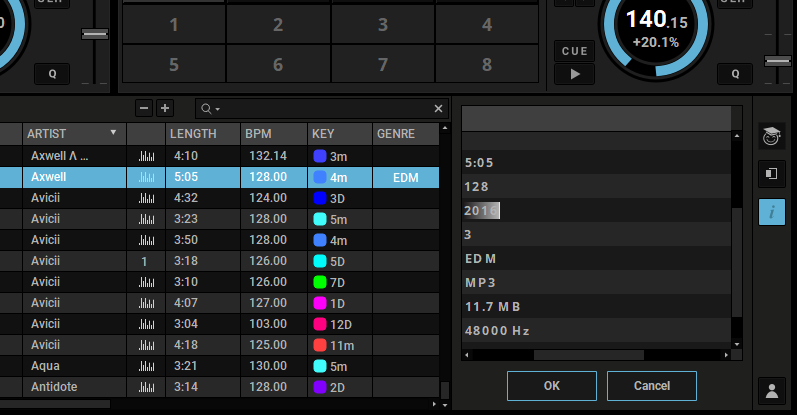Select the Antidote track row
The height and width of the screenshot is (415, 797).
220,387
